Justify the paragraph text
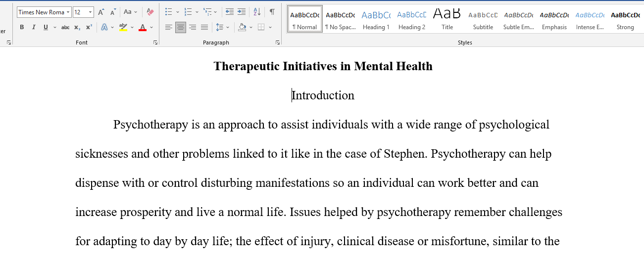The width and height of the screenshot is (644, 260). (x=204, y=27)
